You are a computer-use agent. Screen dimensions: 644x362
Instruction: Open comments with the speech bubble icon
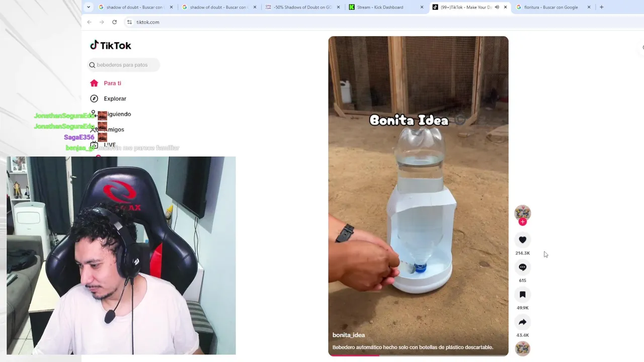point(522,267)
